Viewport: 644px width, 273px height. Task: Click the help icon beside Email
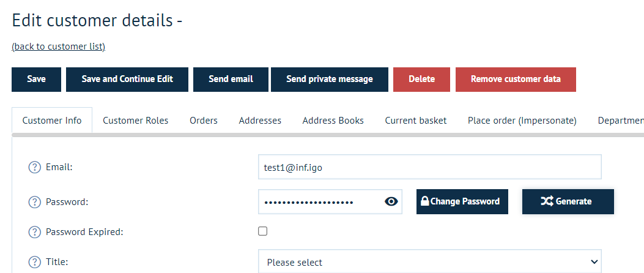click(x=34, y=167)
